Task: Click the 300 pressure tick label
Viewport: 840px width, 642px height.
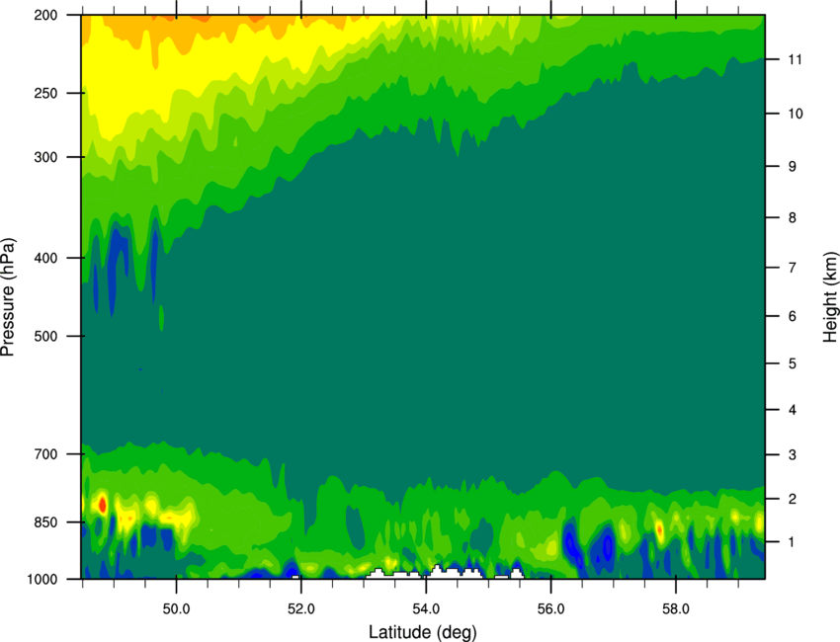Action: tap(45, 157)
